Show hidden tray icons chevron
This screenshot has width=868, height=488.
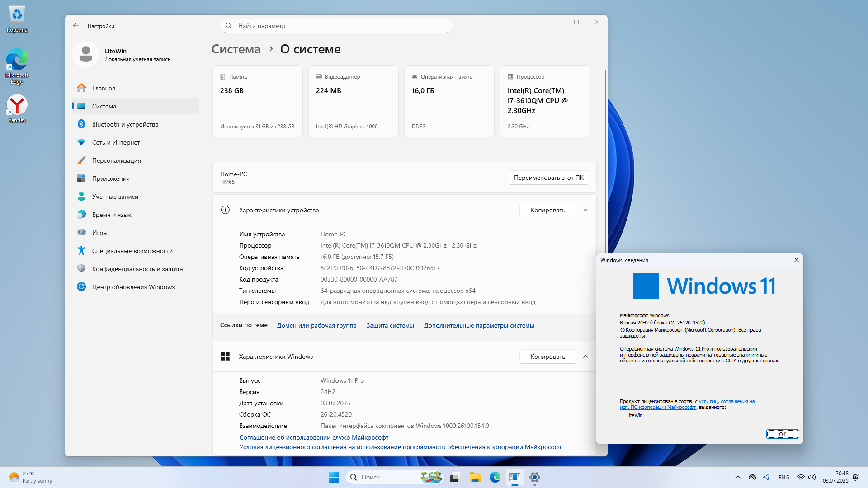737,477
